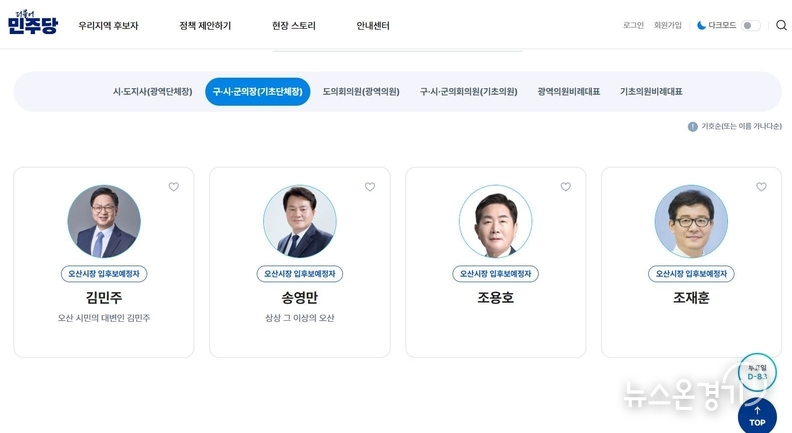Viewport: 792px width, 433px height.
Task: Select the 시·도지사(광역단체장) tab
Action: (x=152, y=91)
